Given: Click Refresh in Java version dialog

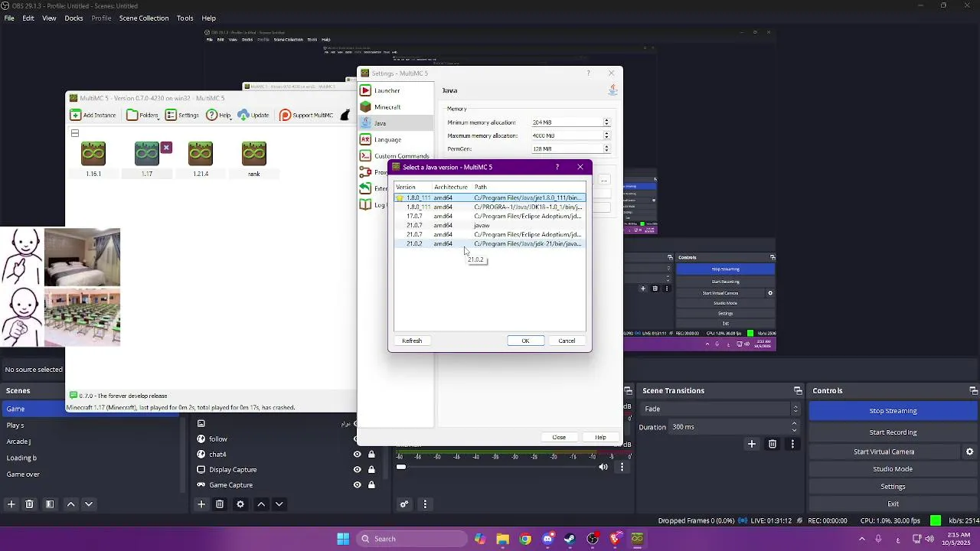Looking at the screenshot, I should click(x=412, y=341).
